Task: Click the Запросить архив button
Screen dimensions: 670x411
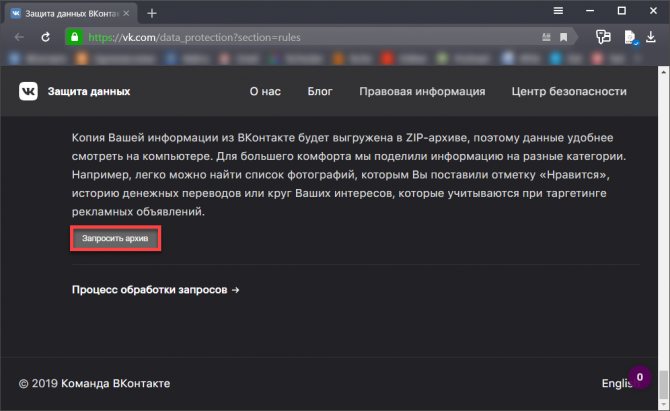Action: tap(115, 238)
